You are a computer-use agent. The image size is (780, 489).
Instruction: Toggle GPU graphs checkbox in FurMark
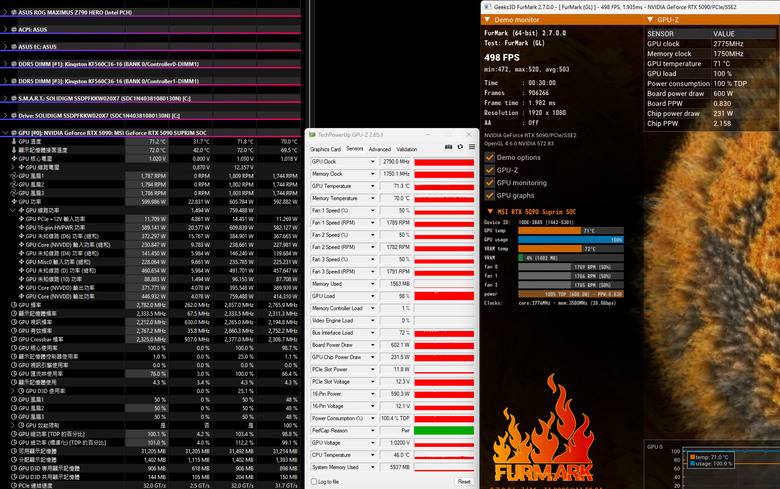489,196
